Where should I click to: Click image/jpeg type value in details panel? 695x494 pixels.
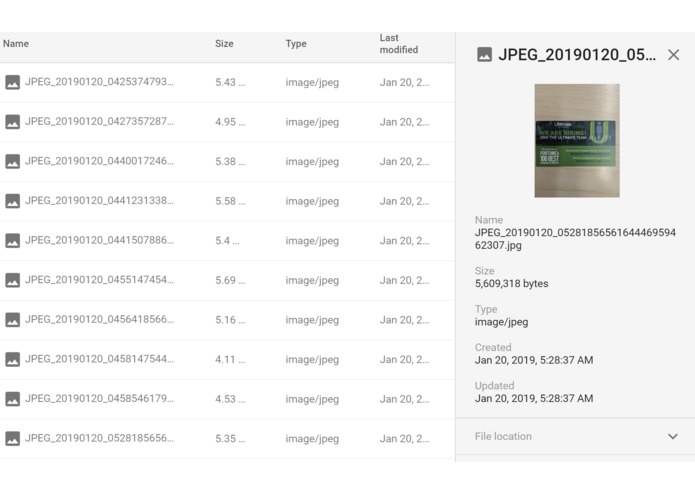click(x=501, y=322)
